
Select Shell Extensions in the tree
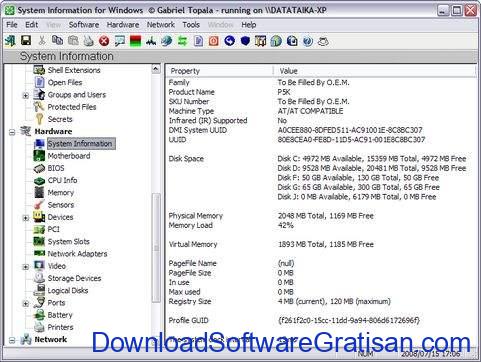click(74, 70)
